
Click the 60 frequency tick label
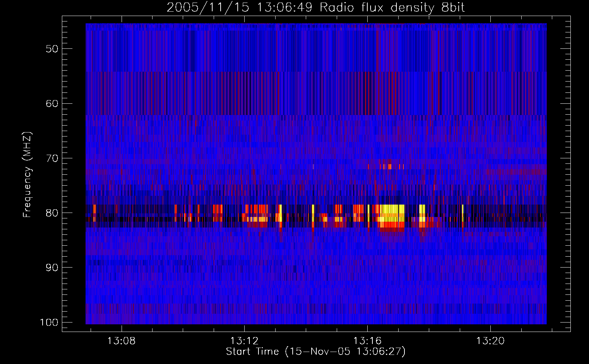[x=52, y=103]
